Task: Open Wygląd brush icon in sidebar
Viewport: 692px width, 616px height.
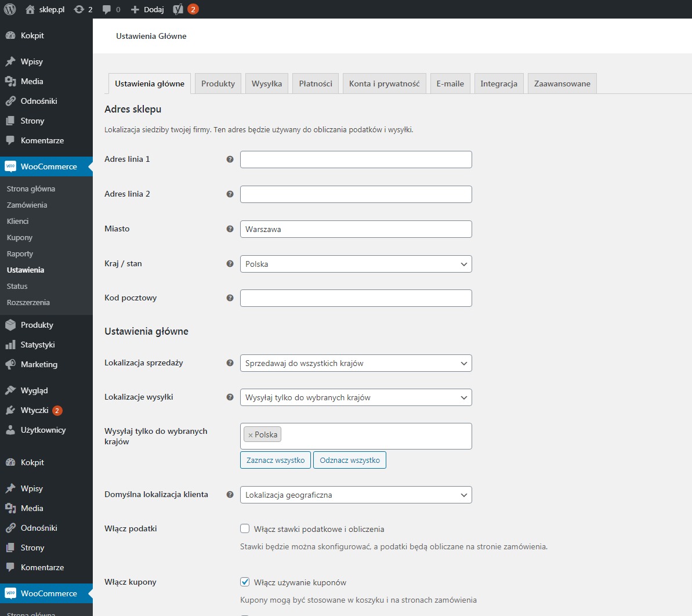Action: [10, 390]
